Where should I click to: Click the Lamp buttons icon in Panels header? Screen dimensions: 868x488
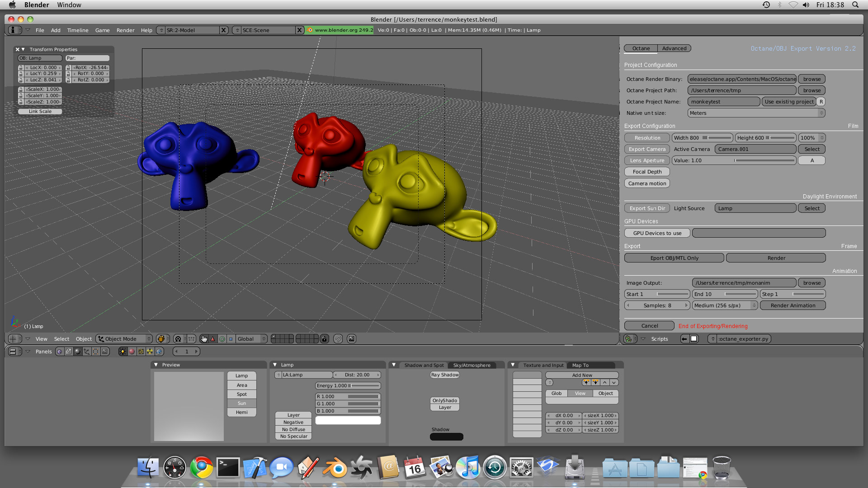pos(123,352)
